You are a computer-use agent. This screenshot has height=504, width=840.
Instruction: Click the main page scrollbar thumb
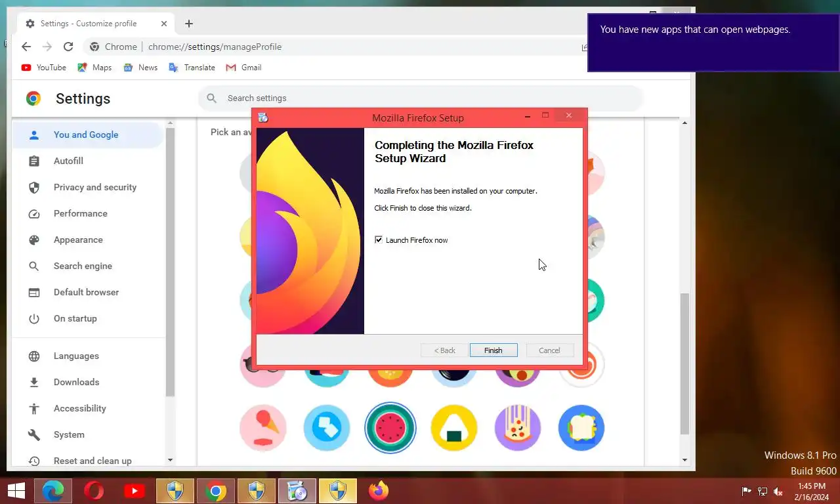click(684, 364)
